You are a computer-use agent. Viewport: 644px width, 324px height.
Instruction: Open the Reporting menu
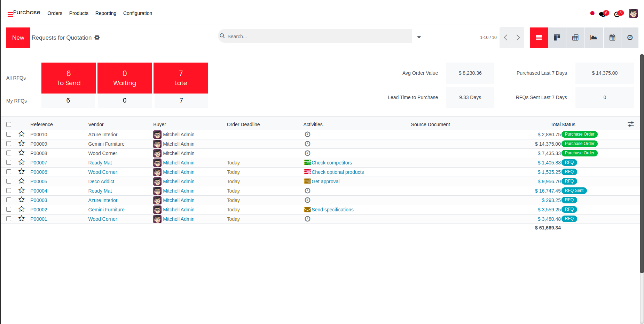pos(106,13)
